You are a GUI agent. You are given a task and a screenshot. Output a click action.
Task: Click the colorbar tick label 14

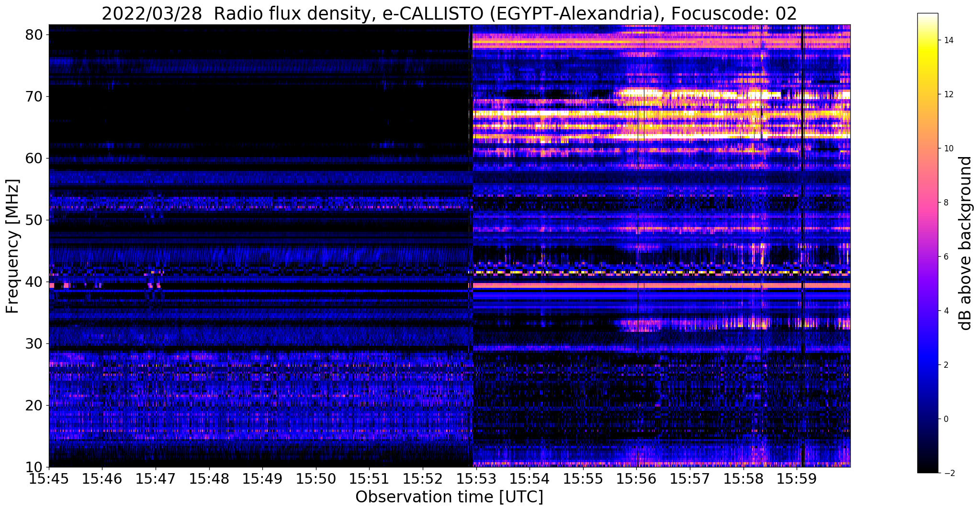click(948, 40)
